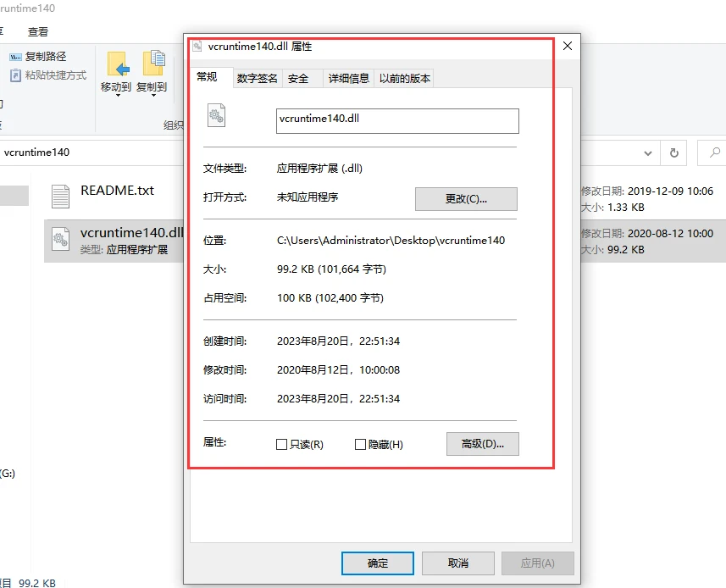Expand the address bar history dropdown

[x=648, y=153]
